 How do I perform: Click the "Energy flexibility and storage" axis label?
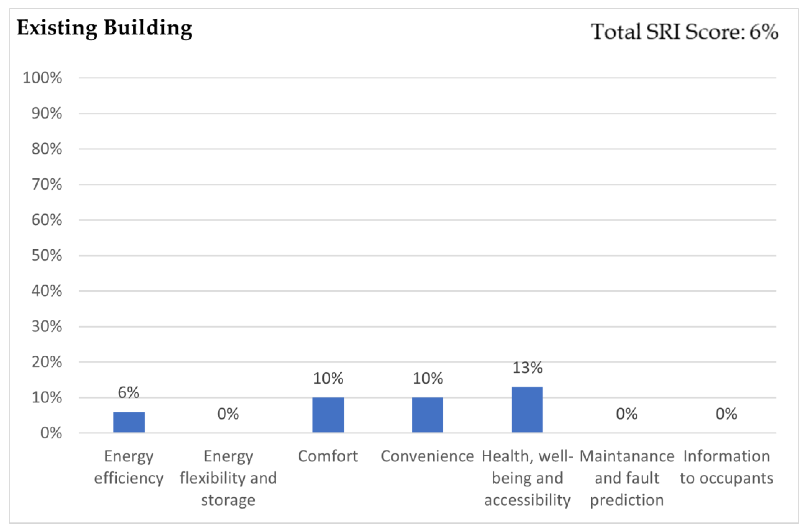click(x=228, y=478)
